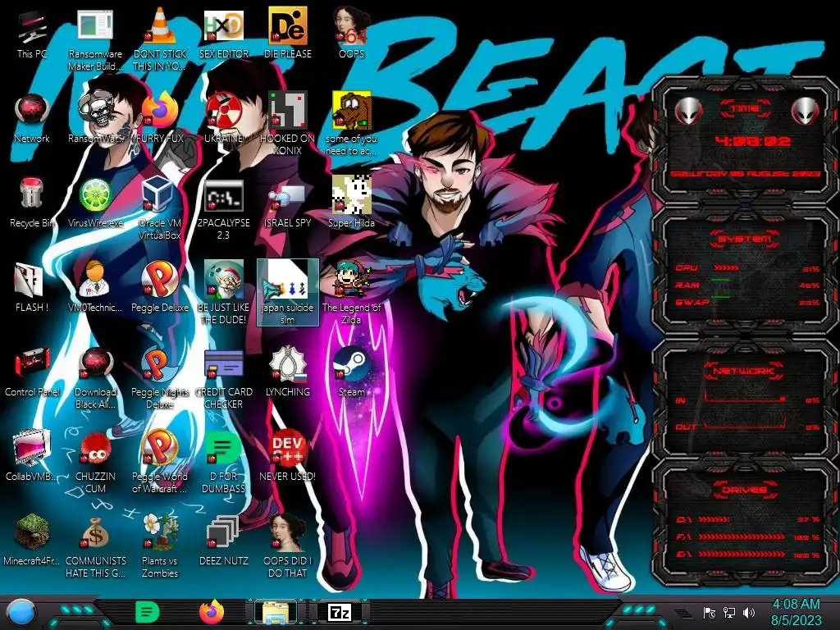Click the E:\ drive usage row
Screen dimensions: 840x630
tap(748, 555)
